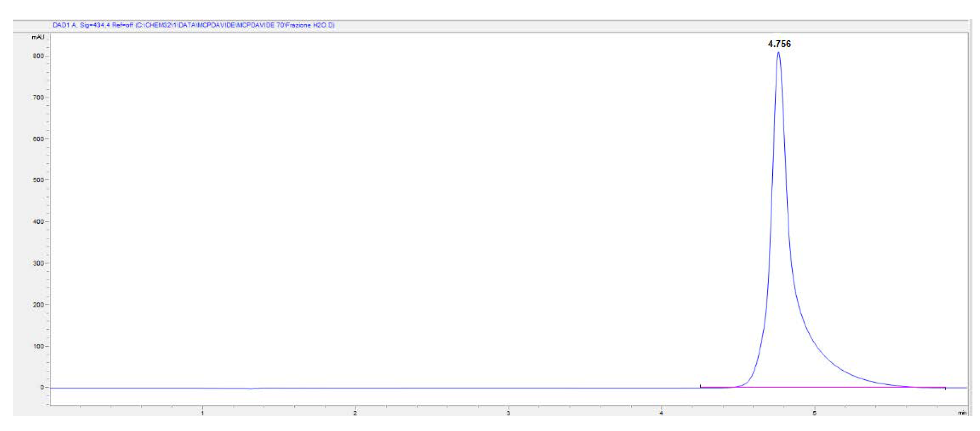Click the 700 tick on the y-axis
The width and height of the screenshot is (980, 431).
(x=38, y=98)
